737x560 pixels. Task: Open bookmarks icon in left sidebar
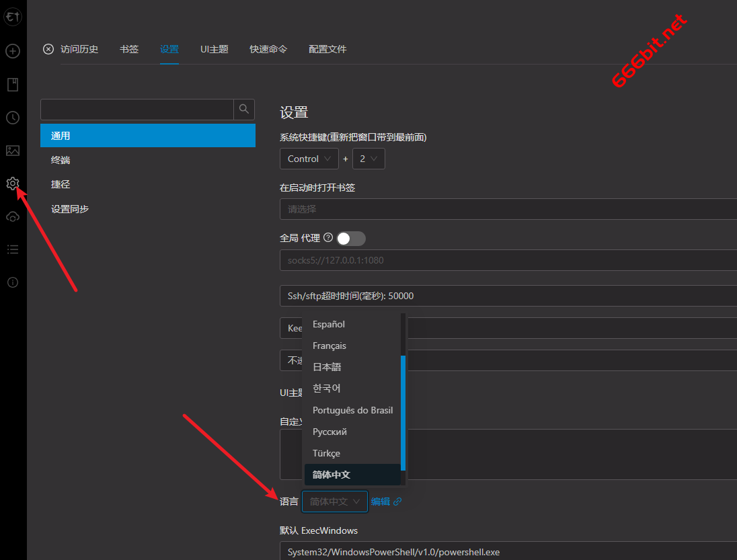(13, 85)
